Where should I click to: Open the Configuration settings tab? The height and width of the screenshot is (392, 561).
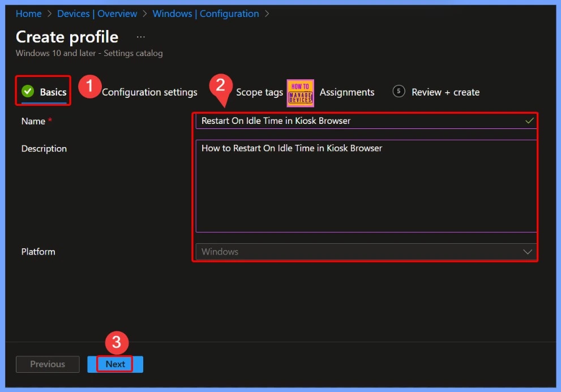149,92
